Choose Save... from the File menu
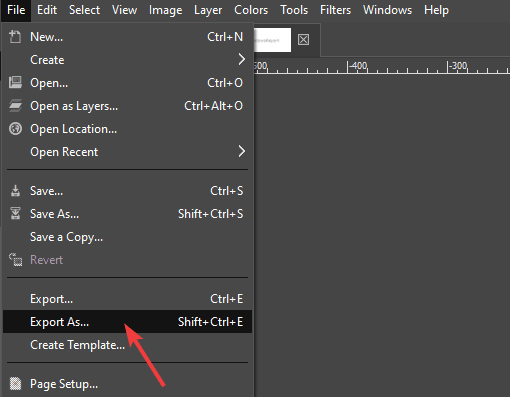Image resolution: width=510 pixels, height=397 pixels. (127, 191)
